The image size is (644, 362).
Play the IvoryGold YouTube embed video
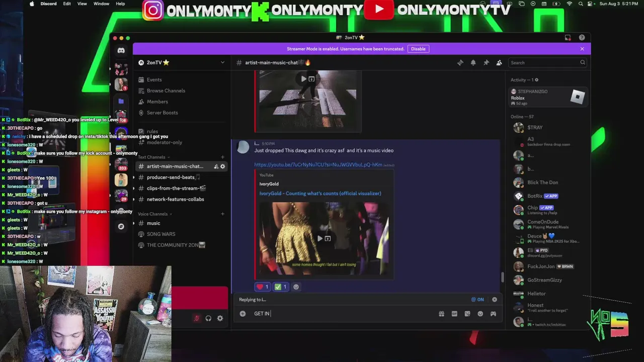tap(319, 238)
